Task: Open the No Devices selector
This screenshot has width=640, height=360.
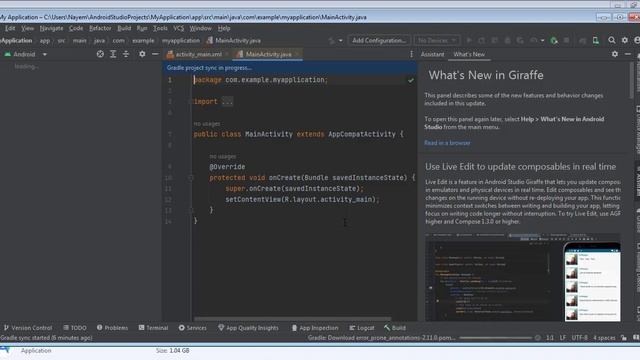Action: point(437,40)
